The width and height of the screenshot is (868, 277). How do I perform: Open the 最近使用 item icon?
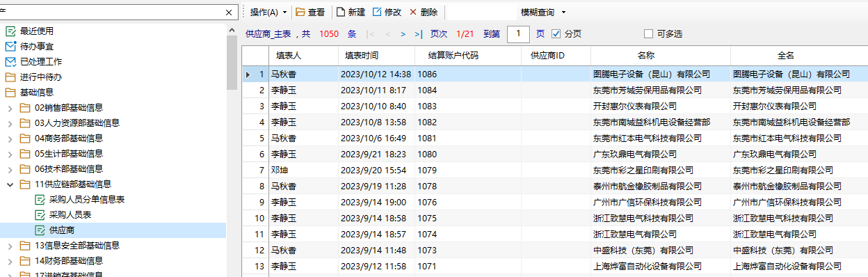pos(10,31)
